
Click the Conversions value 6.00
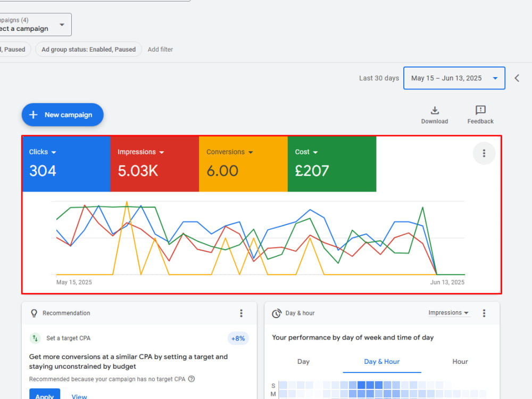[222, 171]
